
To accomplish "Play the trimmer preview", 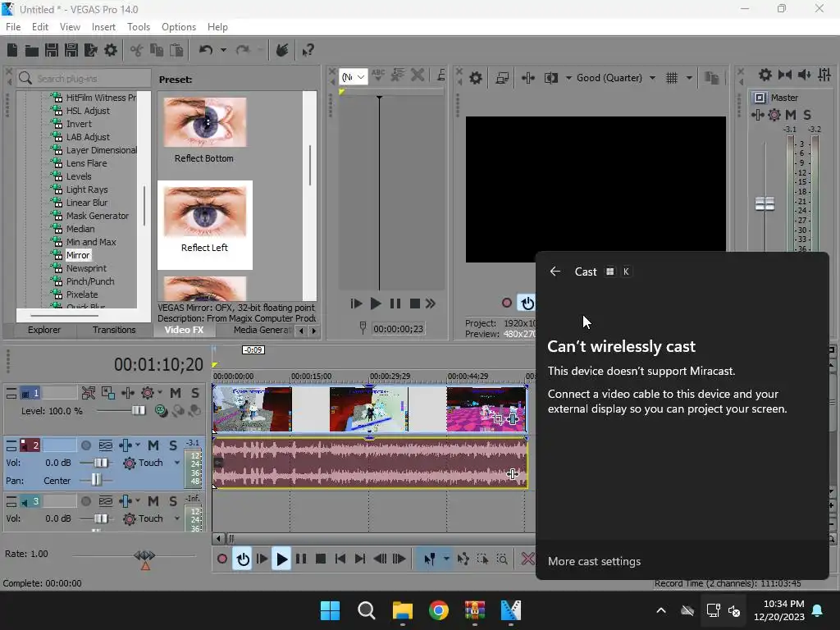I will coord(376,304).
